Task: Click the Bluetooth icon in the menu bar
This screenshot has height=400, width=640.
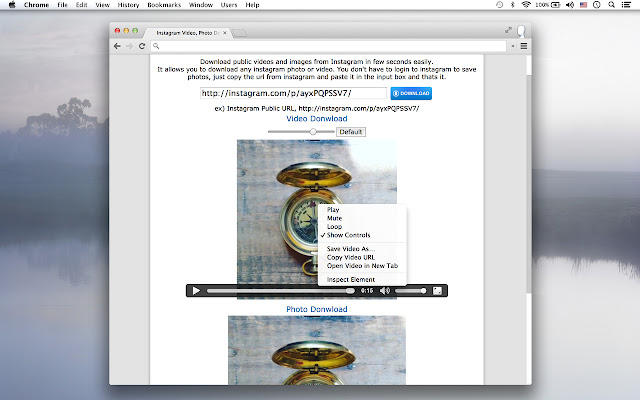Action: (x=513, y=5)
